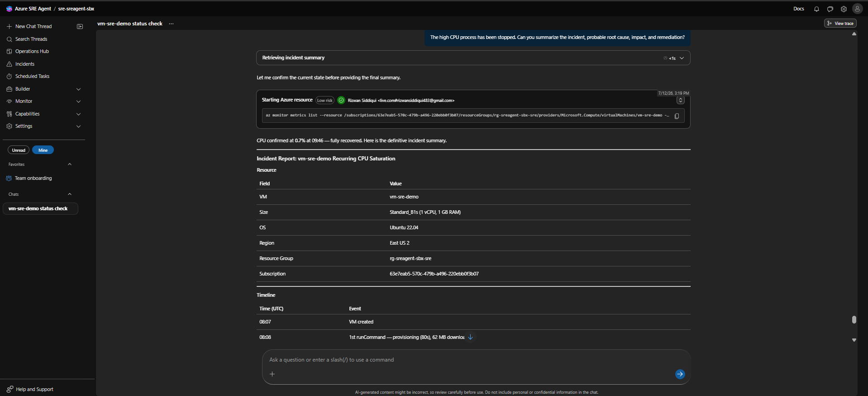Expand the Starting Azure resource card

coord(680,100)
